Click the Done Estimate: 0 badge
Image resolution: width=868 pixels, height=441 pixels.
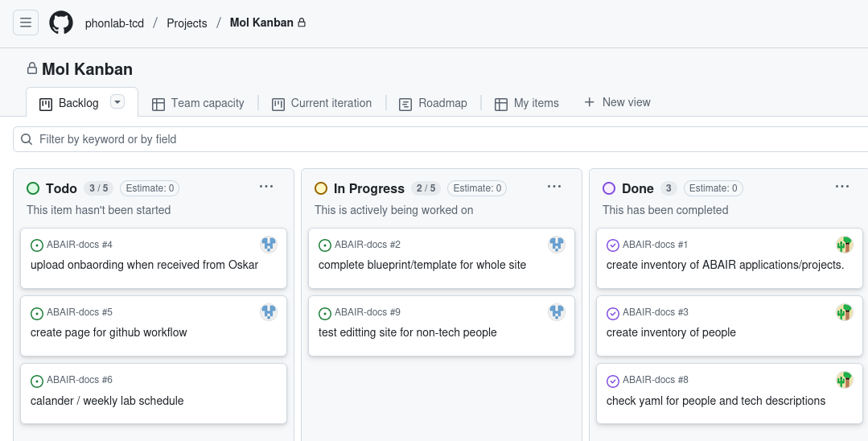(x=714, y=188)
